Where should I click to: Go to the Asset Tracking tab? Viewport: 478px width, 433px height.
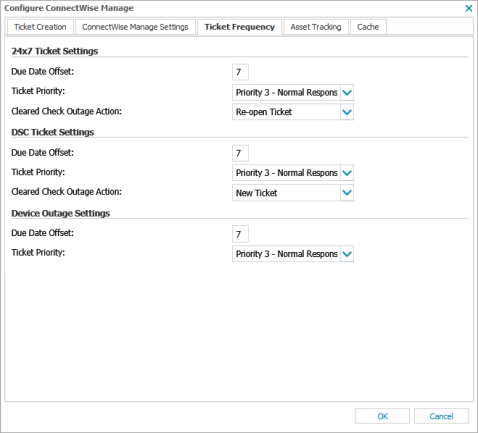[x=316, y=27]
